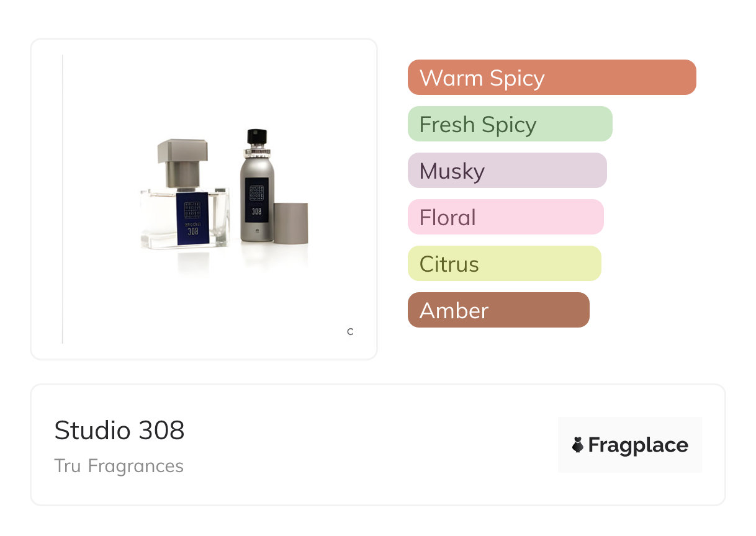Viewport: 756px width, 536px height.
Task: Choose the Musky accord bar
Action: click(x=507, y=171)
